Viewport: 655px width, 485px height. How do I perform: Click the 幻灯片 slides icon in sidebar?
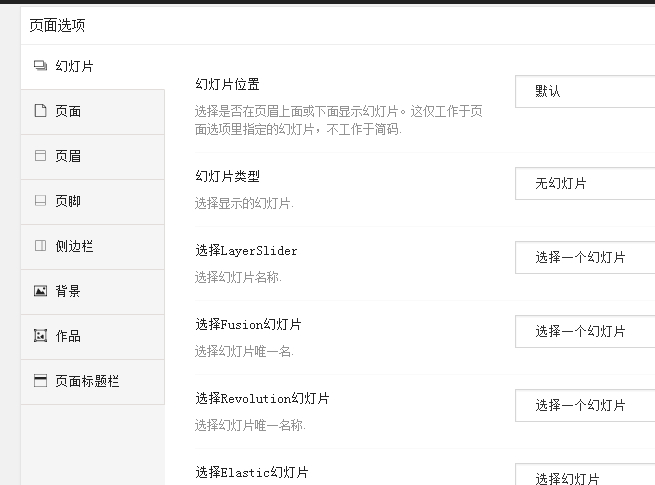[41, 66]
